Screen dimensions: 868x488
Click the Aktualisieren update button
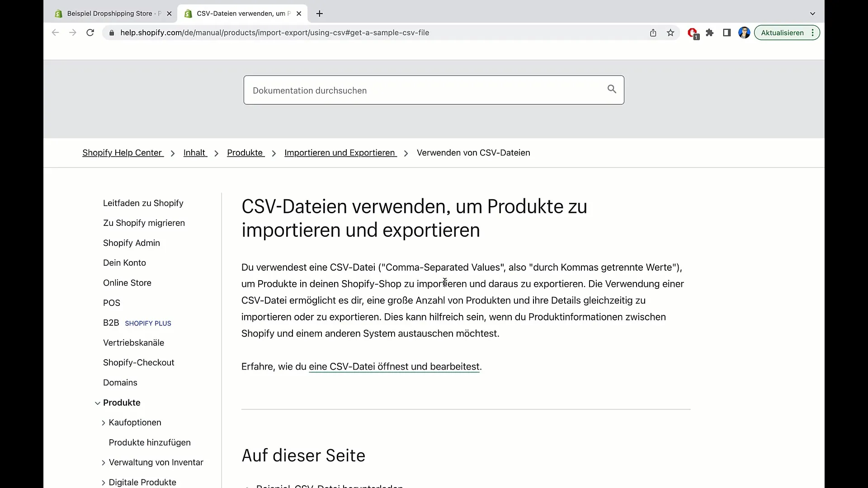[782, 33]
